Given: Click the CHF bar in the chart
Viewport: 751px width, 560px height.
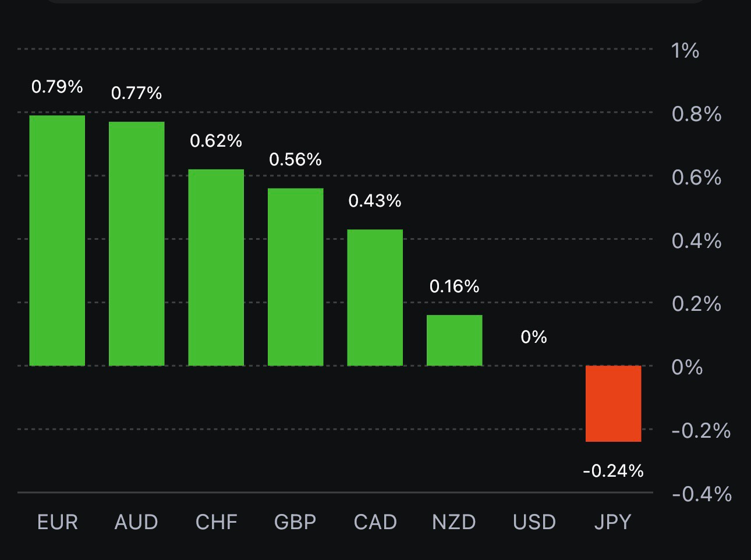Looking at the screenshot, I should [x=216, y=267].
